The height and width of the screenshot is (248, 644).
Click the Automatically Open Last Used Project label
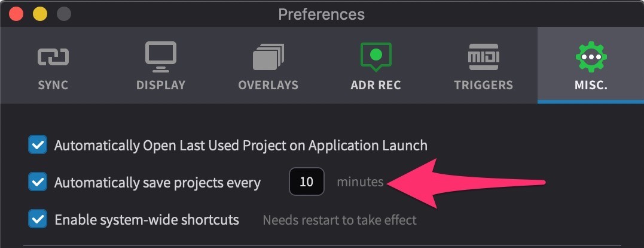[x=241, y=146]
